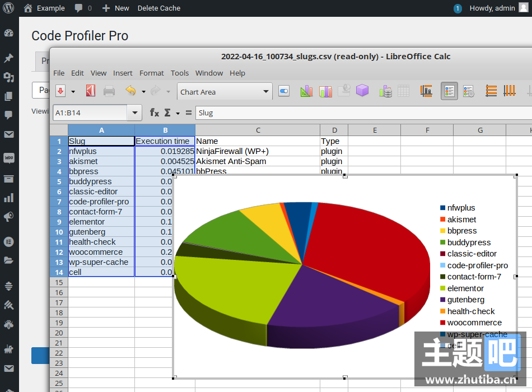Screen dimensions: 532x392
Task: Toggle the chart Legend on or off
Action: coord(449,91)
